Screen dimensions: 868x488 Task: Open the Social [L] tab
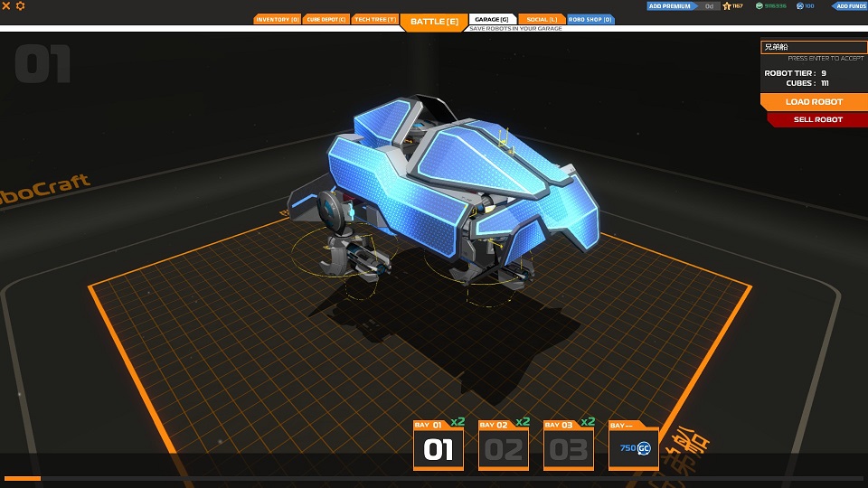(x=542, y=19)
